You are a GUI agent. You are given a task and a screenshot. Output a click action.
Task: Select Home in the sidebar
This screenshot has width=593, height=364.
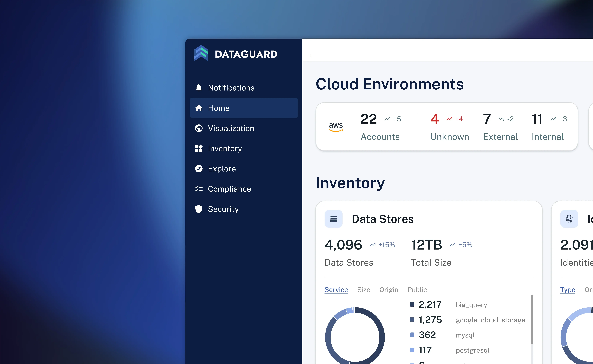click(244, 108)
